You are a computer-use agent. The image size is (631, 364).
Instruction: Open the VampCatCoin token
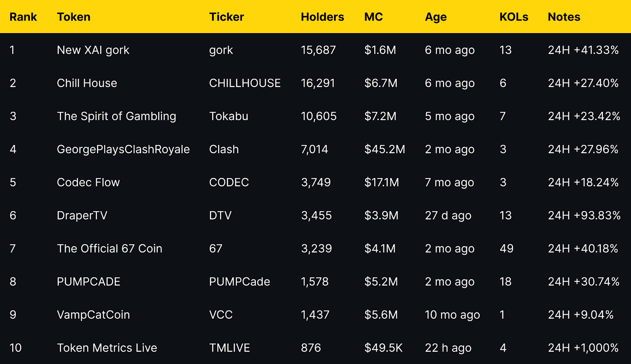pyautogui.click(x=93, y=315)
